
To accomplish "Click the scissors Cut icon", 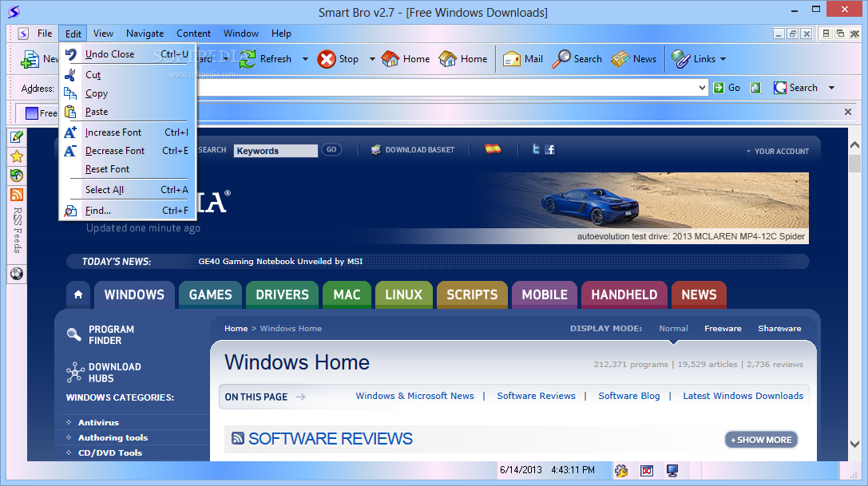I will pos(70,75).
